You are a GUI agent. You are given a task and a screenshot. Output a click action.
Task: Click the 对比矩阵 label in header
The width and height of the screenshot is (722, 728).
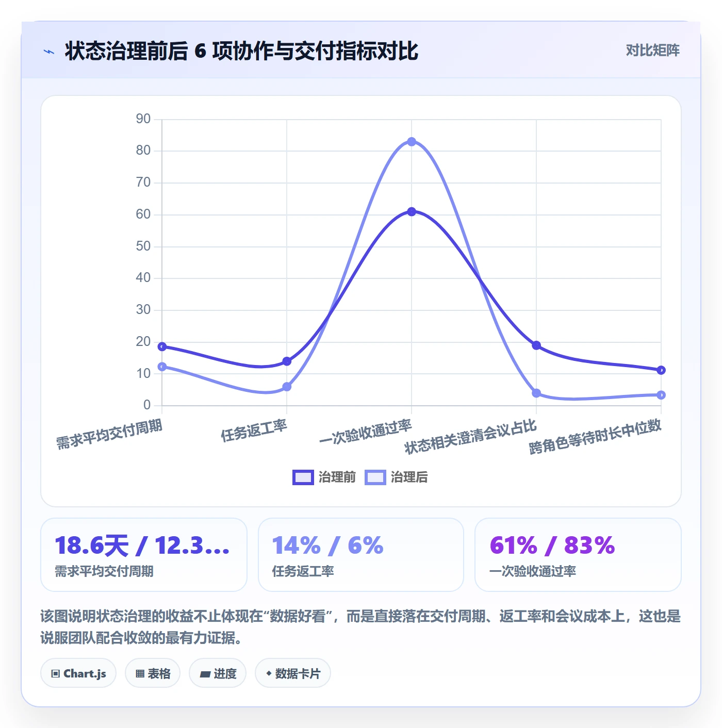652,51
